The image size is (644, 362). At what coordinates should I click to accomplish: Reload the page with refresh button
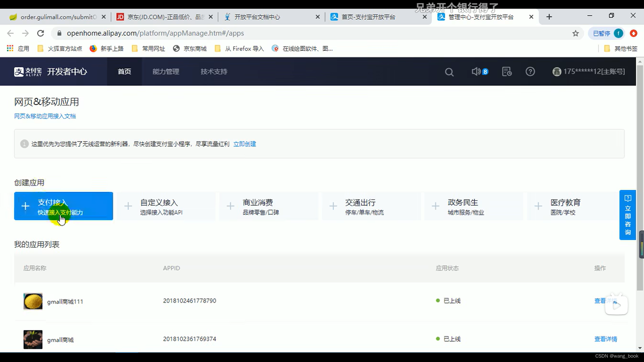41,33
